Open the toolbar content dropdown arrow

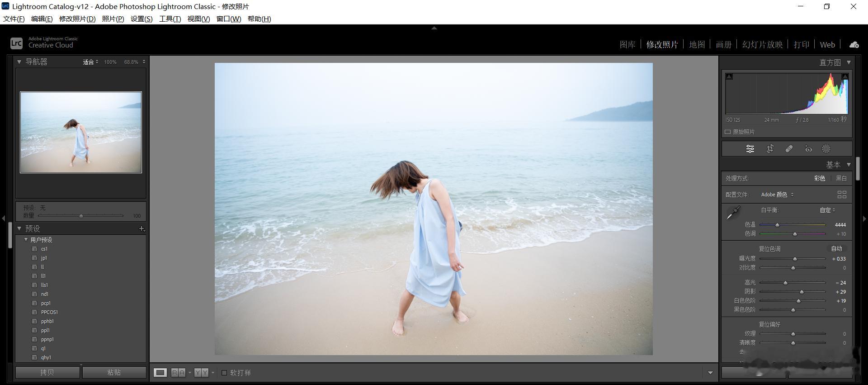coord(710,373)
